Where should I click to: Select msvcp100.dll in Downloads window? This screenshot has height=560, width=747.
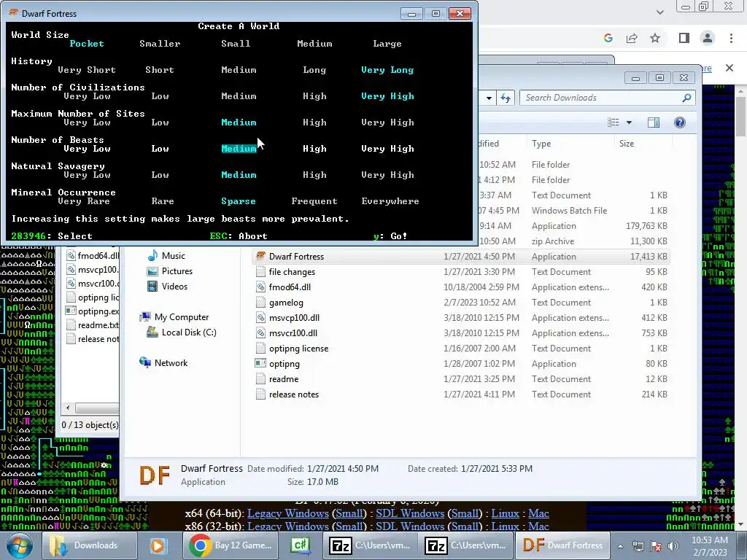[460, 318]
